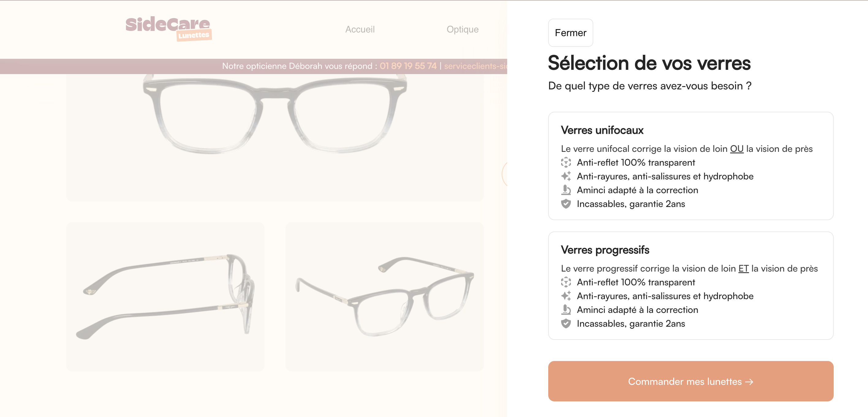Screen dimensions: 868x417
Task: Click the anti-reflet icon under Verres unifocaux
Action: click(566, 162)
